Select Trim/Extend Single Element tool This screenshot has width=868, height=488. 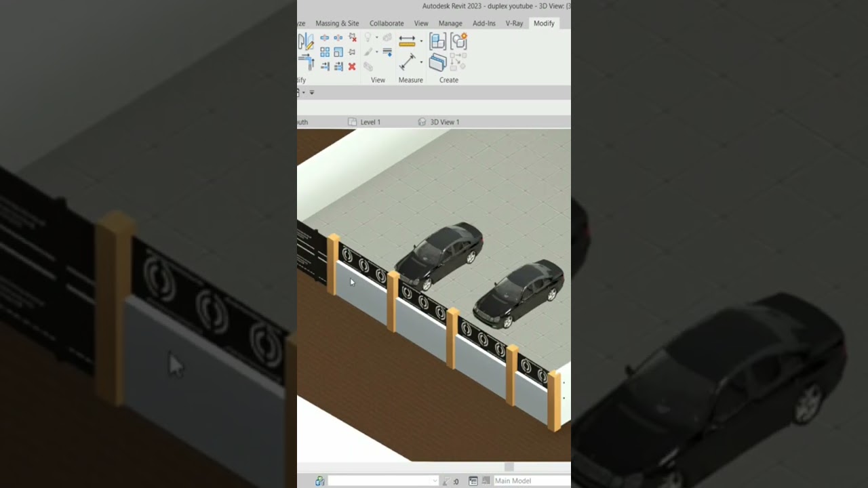point(325,66)
